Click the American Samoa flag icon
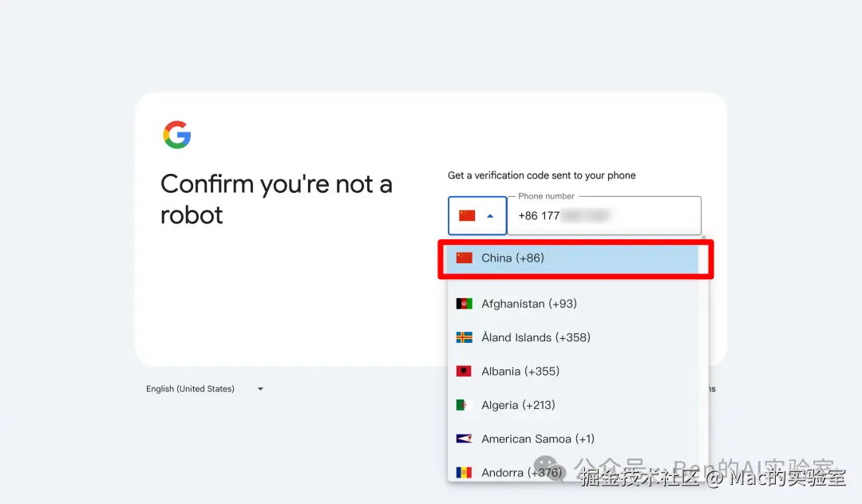The height and width of the screenshot is (504, 862). (x=464, y=439)
